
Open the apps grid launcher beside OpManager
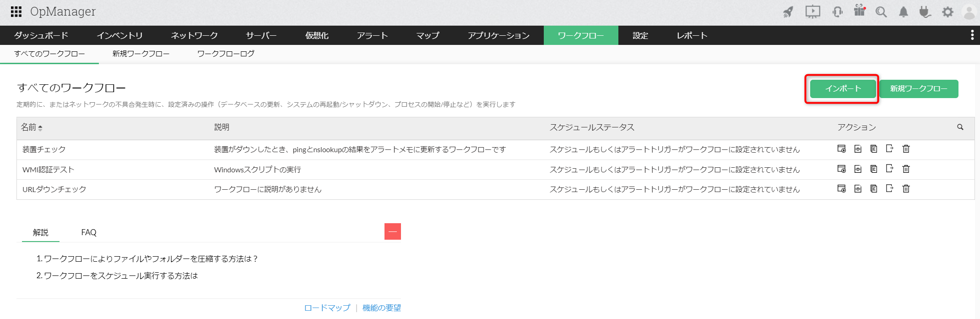pyautogui.click(x=16, y=11)
